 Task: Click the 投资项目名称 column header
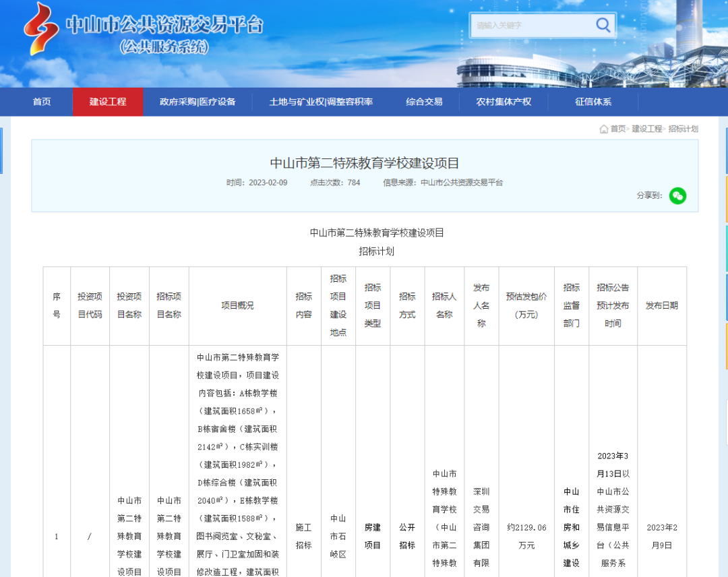pyautogui.click(x=129, y=305)
